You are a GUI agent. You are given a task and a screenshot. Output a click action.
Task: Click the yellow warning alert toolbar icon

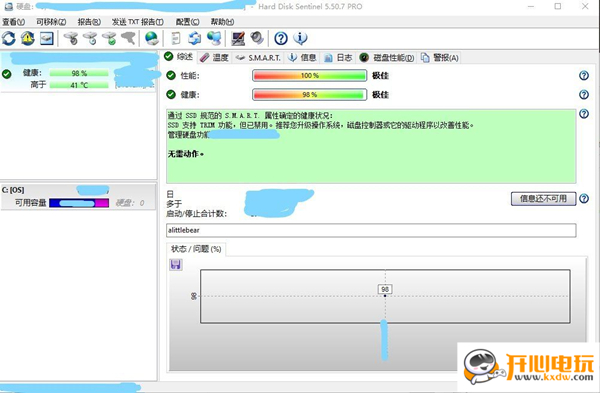(x=28, y=38)
